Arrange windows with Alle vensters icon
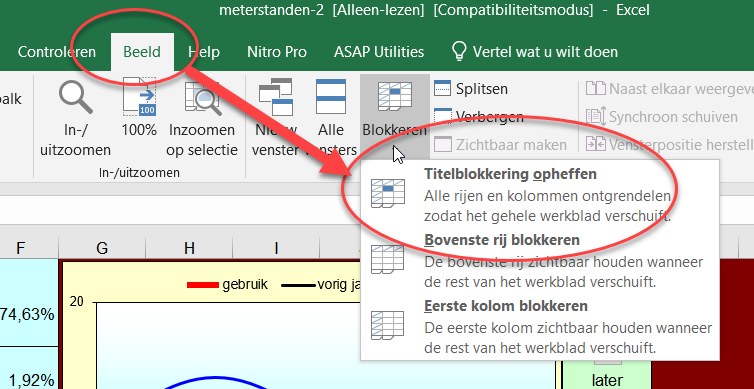Image resolution: width=754 pixels, height=389 pixels. click(331, 96)
